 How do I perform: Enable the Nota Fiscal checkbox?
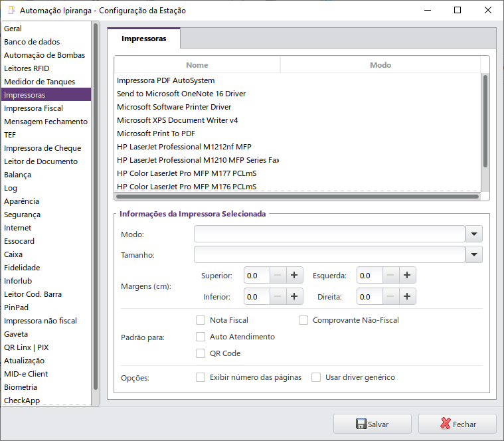pos(201,320)
